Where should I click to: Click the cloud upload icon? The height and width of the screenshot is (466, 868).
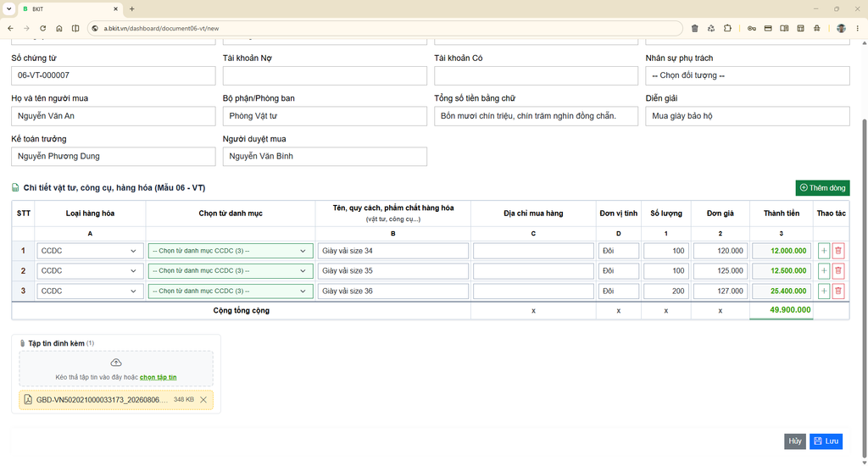pos(115,363)
